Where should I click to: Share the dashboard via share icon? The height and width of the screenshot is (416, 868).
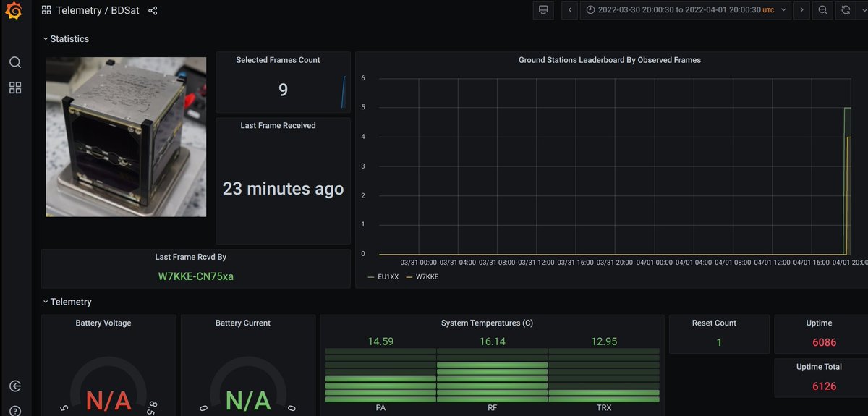click(x=153, y=11)
